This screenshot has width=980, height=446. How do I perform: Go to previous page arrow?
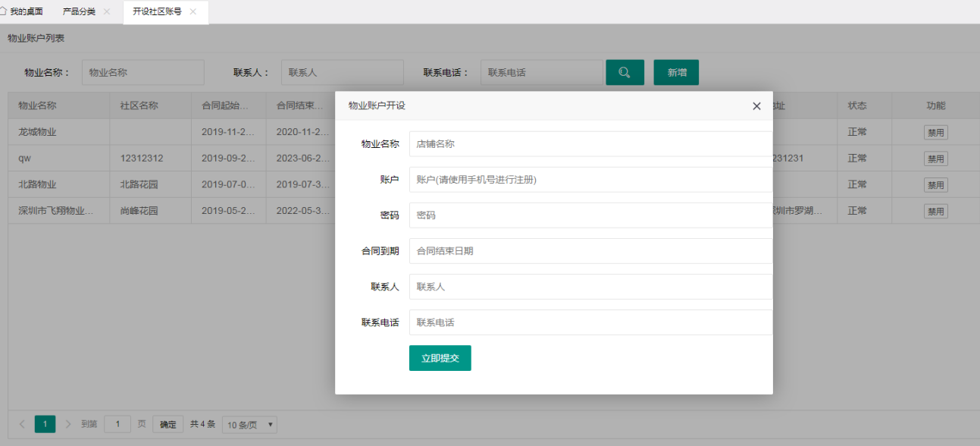point(22,424)
